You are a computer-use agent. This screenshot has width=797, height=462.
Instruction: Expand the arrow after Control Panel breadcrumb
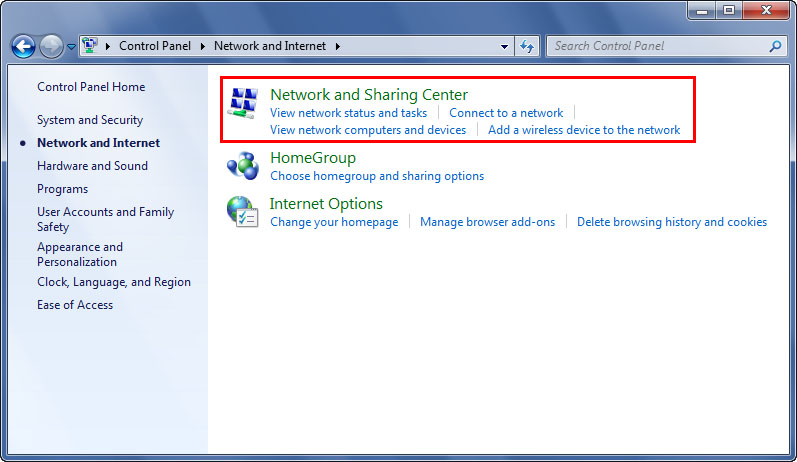coord(202,46)
